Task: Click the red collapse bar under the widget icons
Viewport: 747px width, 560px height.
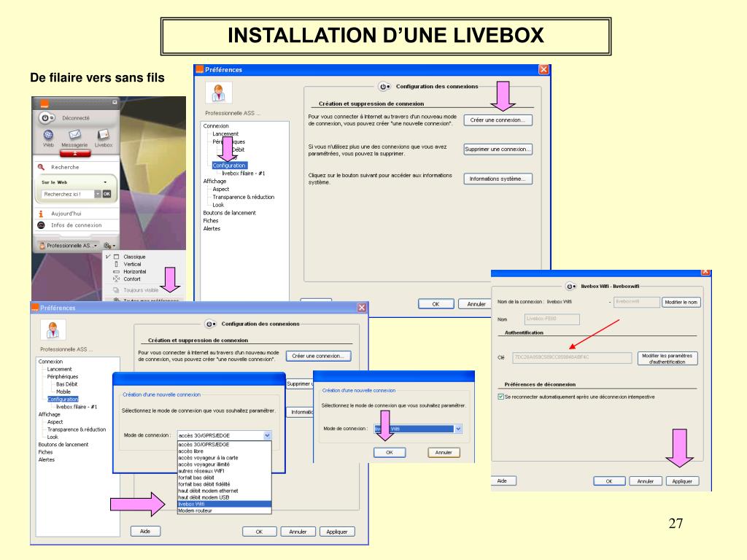Action: pos(75,153)
